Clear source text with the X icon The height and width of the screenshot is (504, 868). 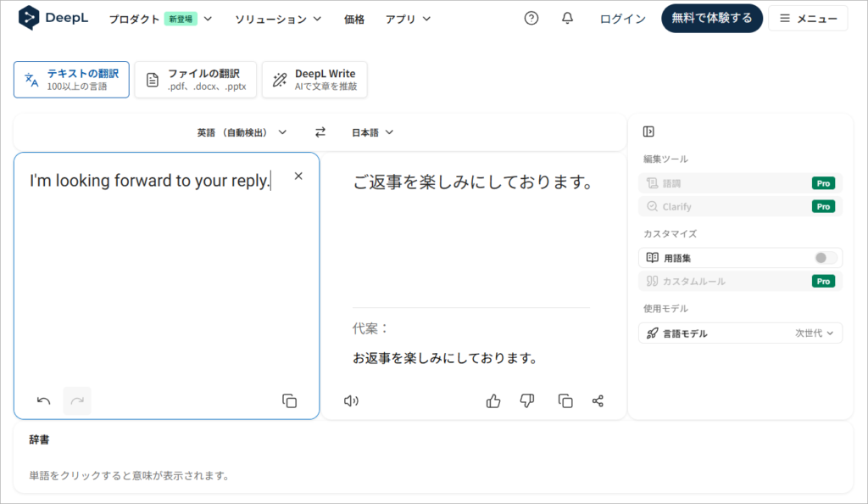point(298,176)
